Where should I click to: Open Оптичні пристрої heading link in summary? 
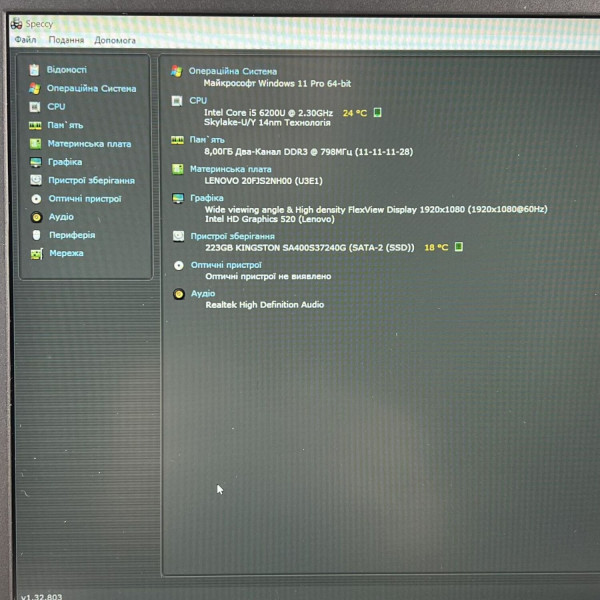coord(226,265)
